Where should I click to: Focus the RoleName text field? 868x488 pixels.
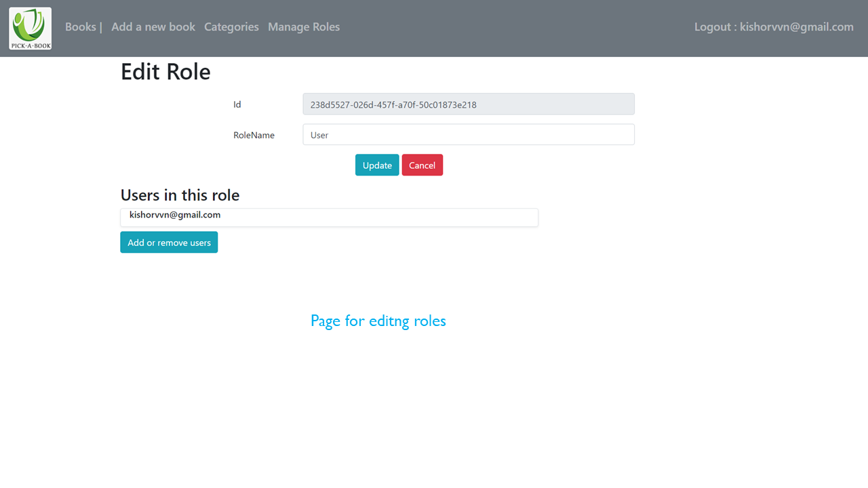(x=469, y=135)
